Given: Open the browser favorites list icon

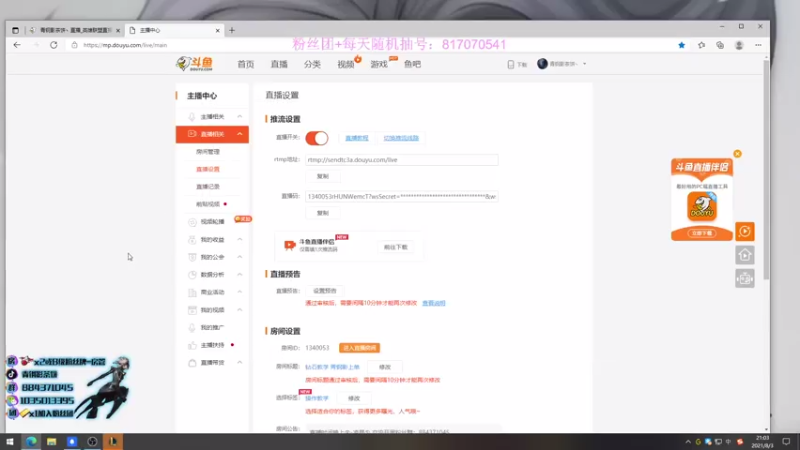Looking at the screenshot, I should click(x=702, y=45).
